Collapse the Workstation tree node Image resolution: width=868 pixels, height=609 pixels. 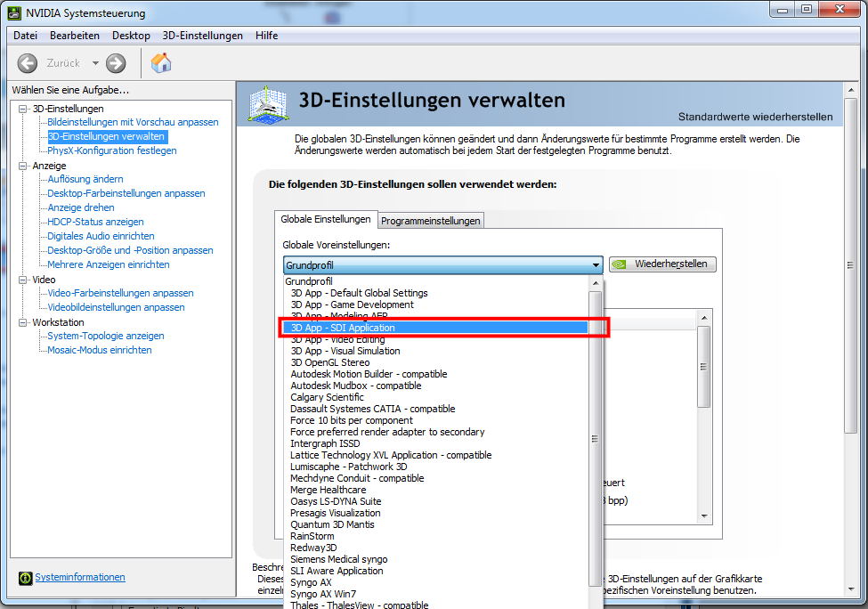pos(22,322)
